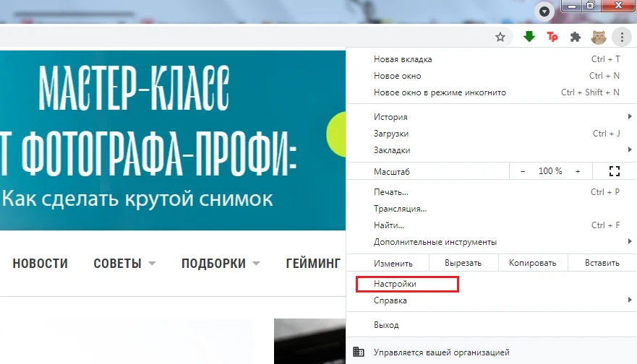The width and height of the screenshot is (637, 364).
Task: Decrease zoom with the minus button
Action: coord(523,171)
